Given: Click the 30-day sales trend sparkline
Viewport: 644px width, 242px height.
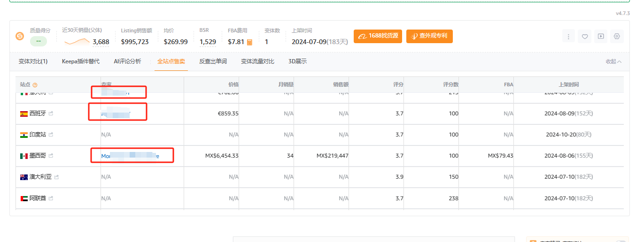Looking at the screenshot, I should coord(77,42).
